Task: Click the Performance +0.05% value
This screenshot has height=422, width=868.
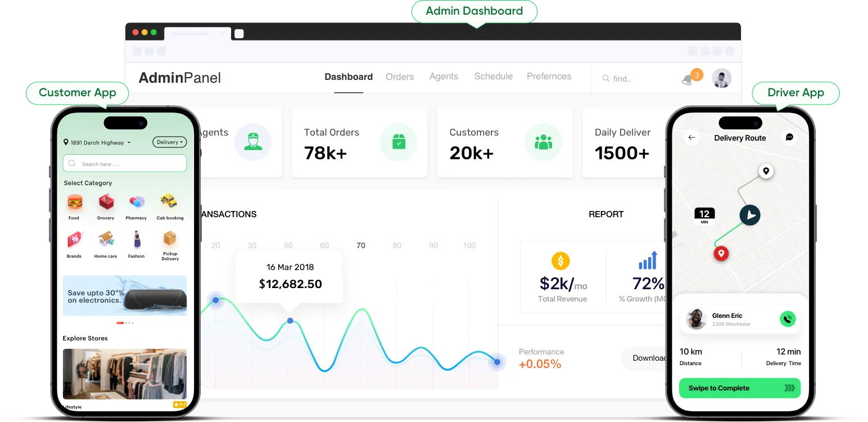Action: (540, 364)
